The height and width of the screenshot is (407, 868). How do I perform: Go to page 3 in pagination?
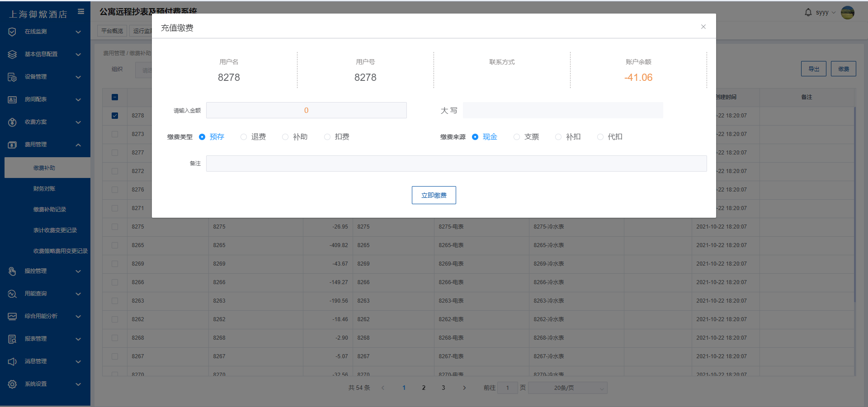(x=443, y=388)
